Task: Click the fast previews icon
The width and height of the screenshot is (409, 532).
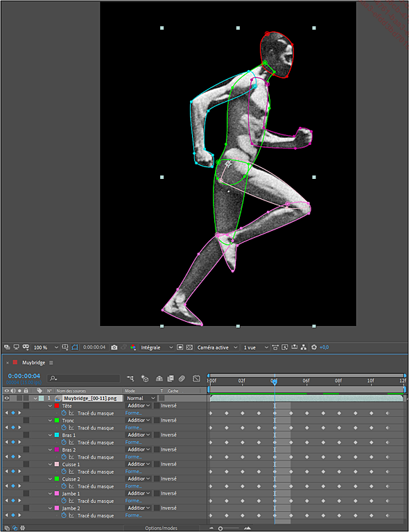Action: [x=285, y=347]
